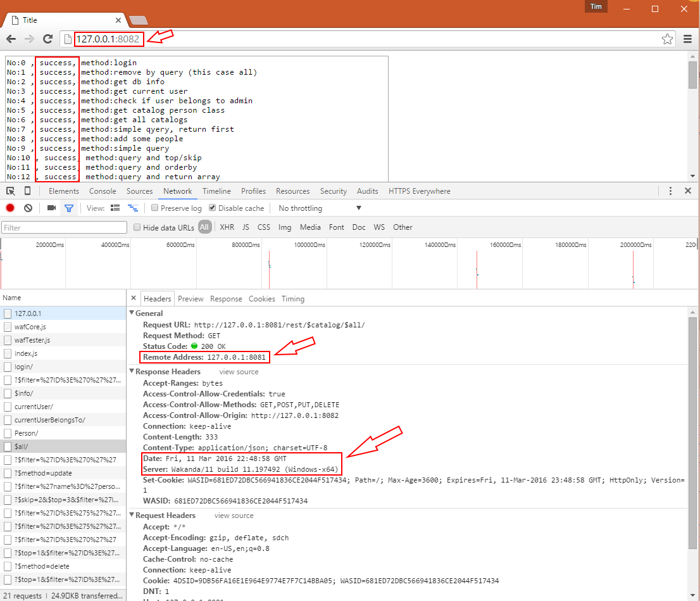Stop recording network log red button
Image resolution: width=700 pixels, height=601 pixels.
(x=10, y=208)
